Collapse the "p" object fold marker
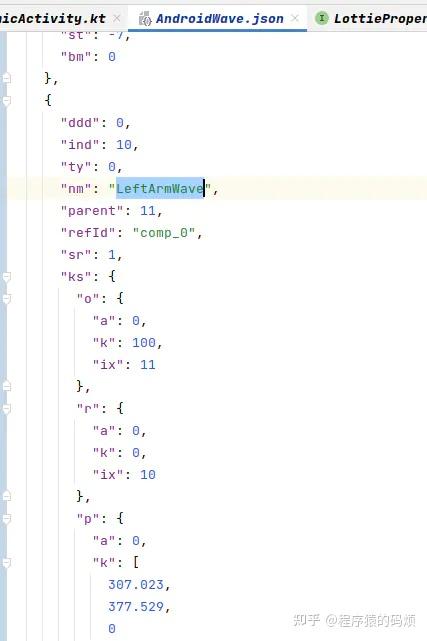This screenshot has width=427, height=641. (7, 519)
